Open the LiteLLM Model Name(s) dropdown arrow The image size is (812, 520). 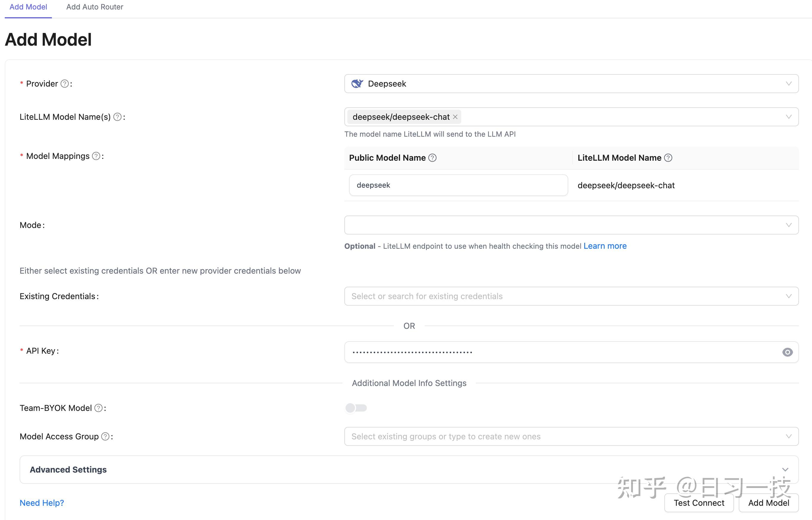(x=789, y=117)
